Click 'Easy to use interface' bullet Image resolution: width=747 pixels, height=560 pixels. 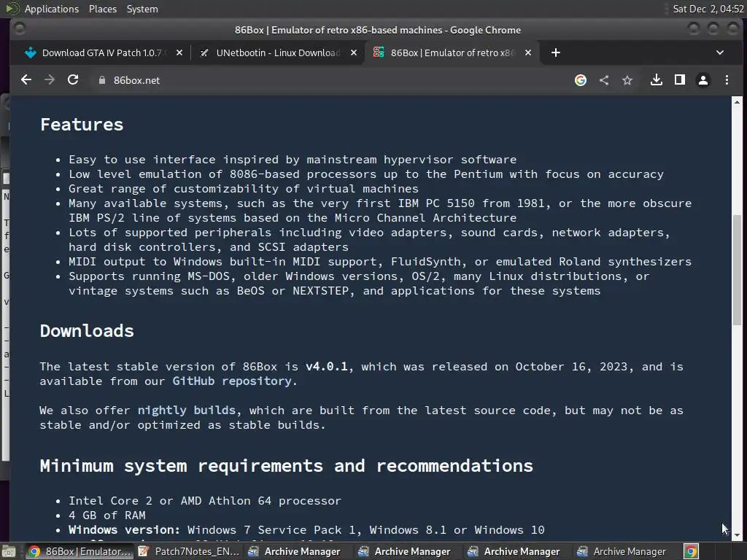pyautogui.click(x=293, y=160)
